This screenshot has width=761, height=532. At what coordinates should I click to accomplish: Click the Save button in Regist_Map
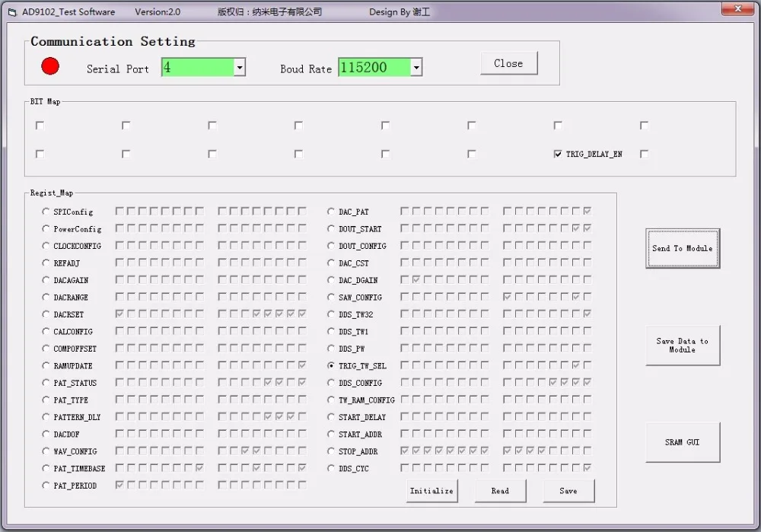[568, 491]
